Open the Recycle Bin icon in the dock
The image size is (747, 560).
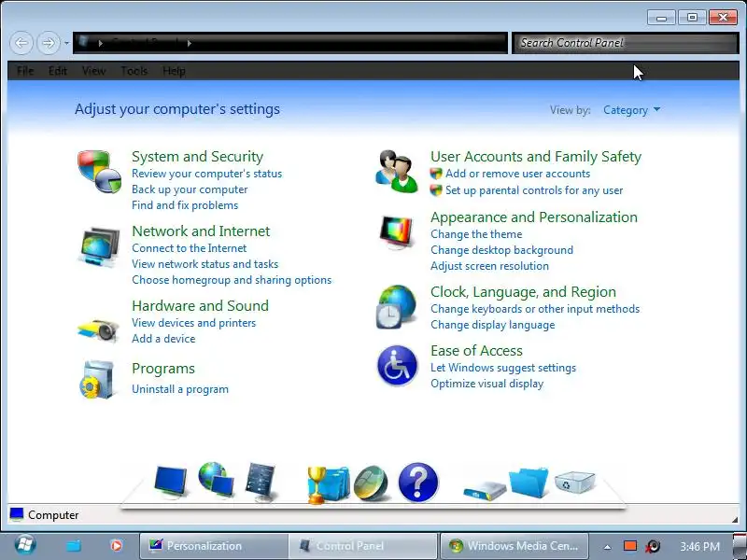click(x=574, y=482)
